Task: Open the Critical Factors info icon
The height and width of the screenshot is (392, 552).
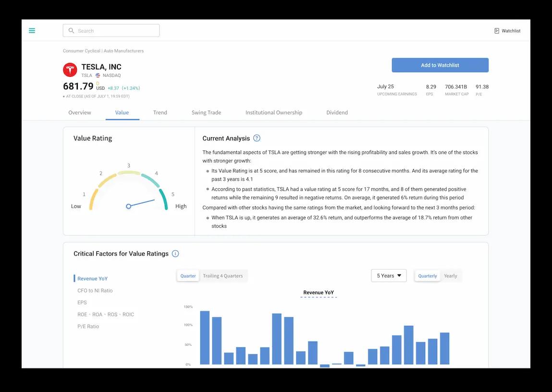Action: 175,253
